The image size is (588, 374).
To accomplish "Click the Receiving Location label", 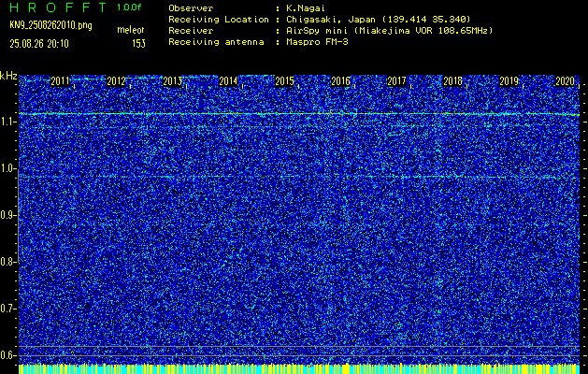I will pyautogui.click(x=219, y=19).
